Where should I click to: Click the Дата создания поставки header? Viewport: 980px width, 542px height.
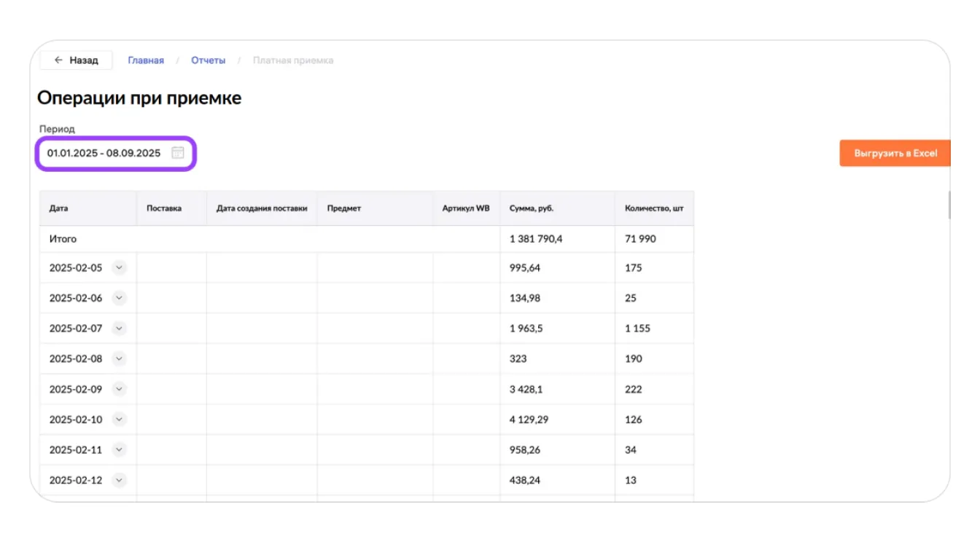[x=262, y=208]
